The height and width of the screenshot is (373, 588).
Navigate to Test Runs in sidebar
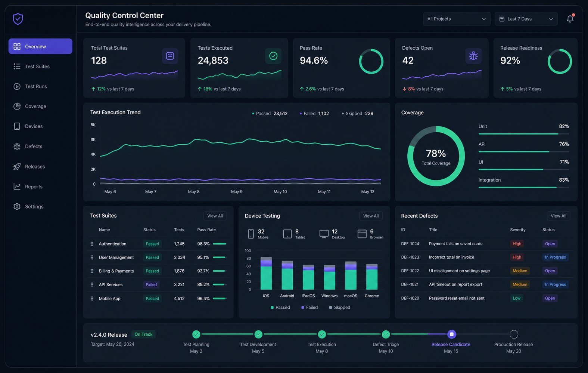pyautogui.click(x=40, y=86)
